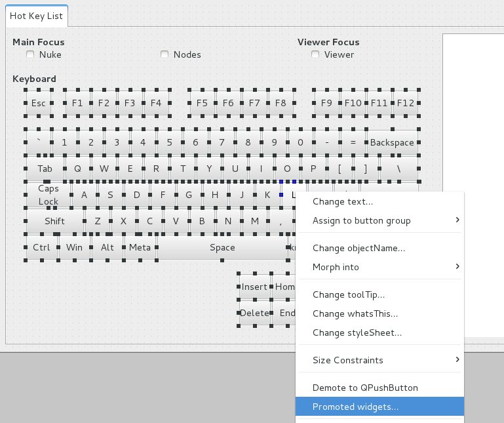
Task: Switch to the Hot Key List tab
Action: [37, 16]
